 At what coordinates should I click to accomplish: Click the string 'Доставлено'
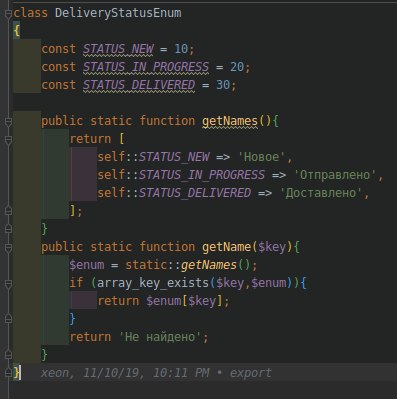tap(321, 193)
